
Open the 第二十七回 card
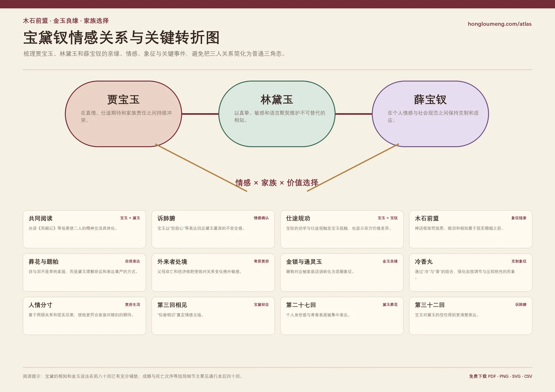coord(342,316)
